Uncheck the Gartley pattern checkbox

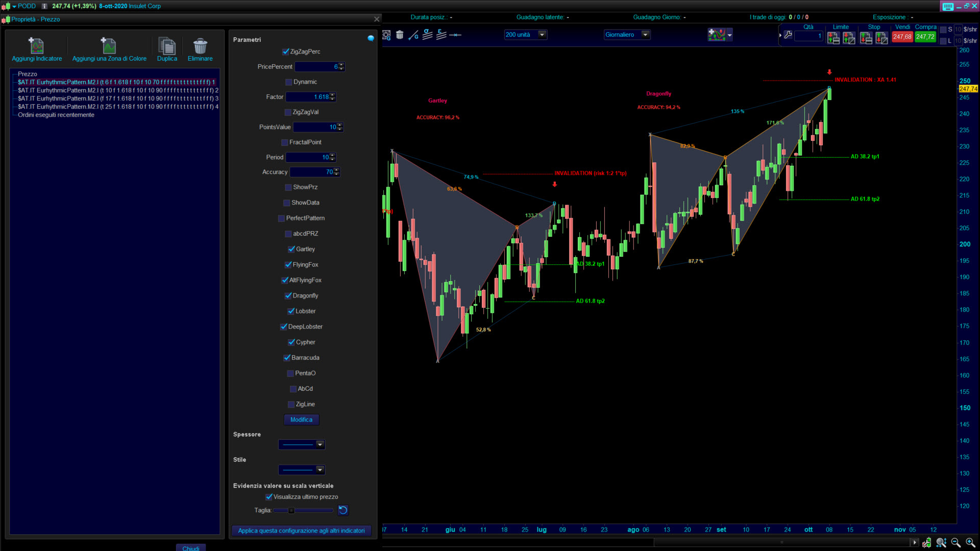pos(291,249)
